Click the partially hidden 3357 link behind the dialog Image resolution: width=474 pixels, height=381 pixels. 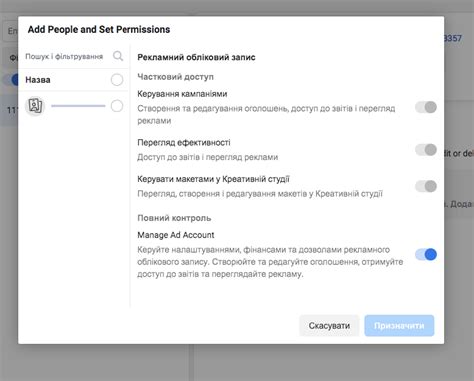tap(453, 38)
